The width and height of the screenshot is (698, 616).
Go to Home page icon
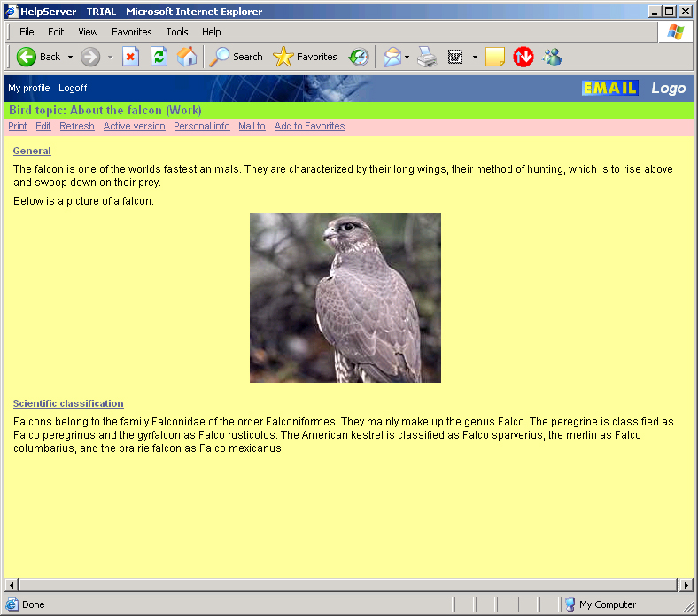coord(187,57)
